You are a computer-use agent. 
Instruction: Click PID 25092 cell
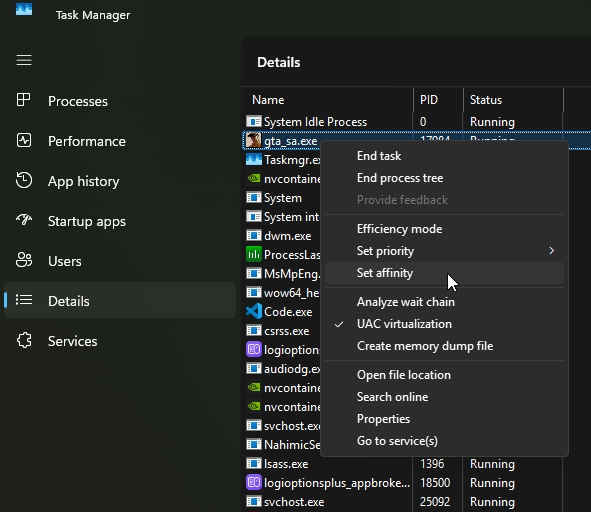click(x=435, y=501)
